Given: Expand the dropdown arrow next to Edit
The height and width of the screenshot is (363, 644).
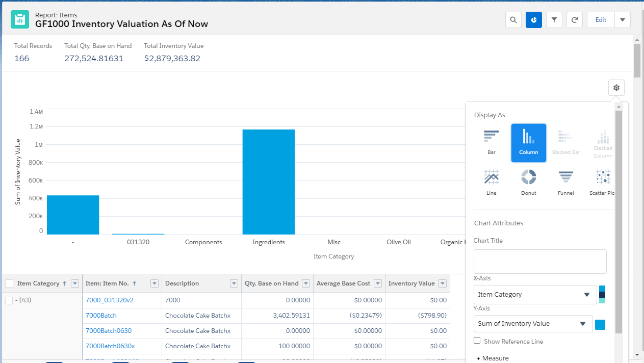Looking at the screenshot, I should (x=623, y=20).
